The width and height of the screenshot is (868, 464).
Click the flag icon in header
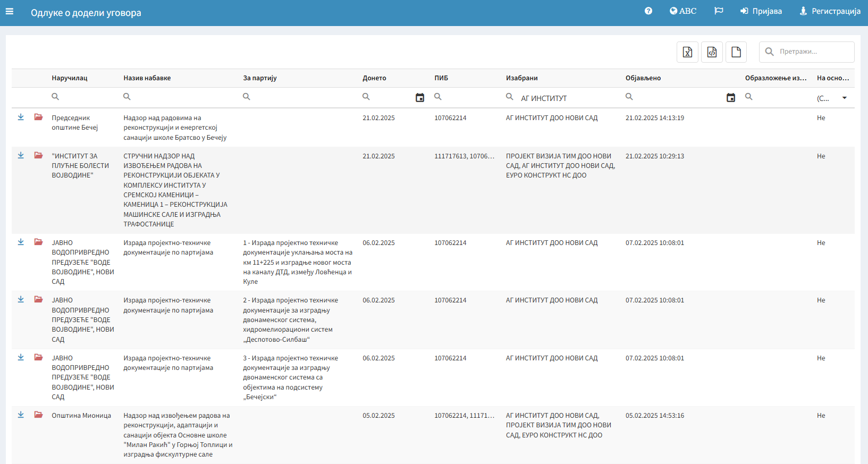click(x=719, y=11)
